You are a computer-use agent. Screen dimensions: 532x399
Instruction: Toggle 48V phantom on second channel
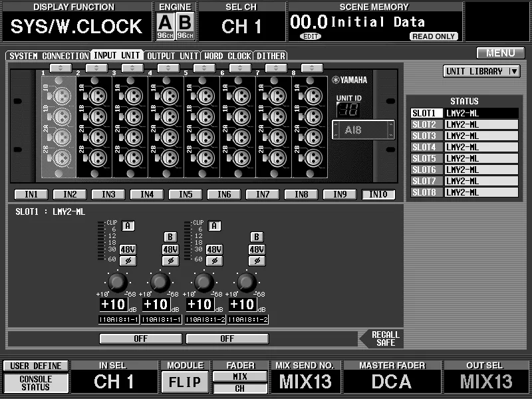tap(170, 250)
